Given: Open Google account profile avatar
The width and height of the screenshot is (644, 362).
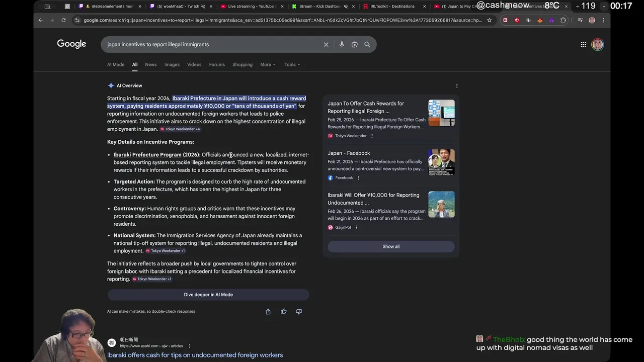Looking at the screenshot, I should (x=597, y=44).
